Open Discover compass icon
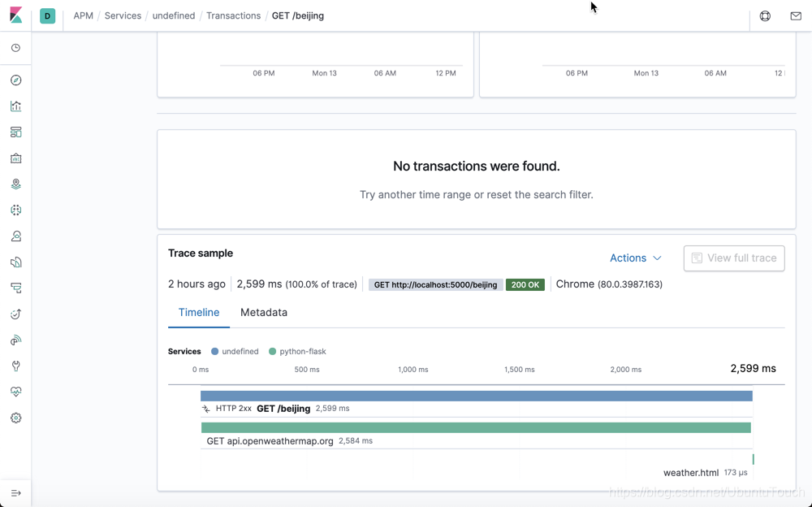 coord(16,80)
